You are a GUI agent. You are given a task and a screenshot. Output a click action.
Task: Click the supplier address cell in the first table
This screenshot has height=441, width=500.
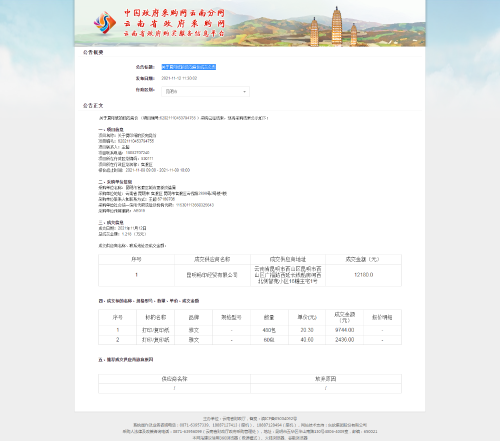click(288, 275)
